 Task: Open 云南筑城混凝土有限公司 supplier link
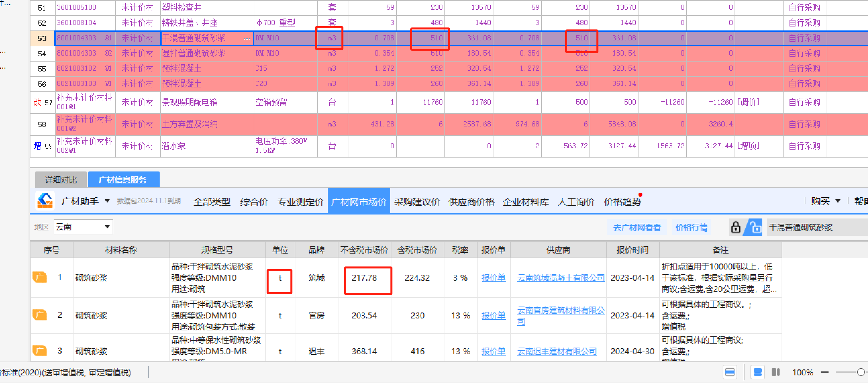click(561, 277)
